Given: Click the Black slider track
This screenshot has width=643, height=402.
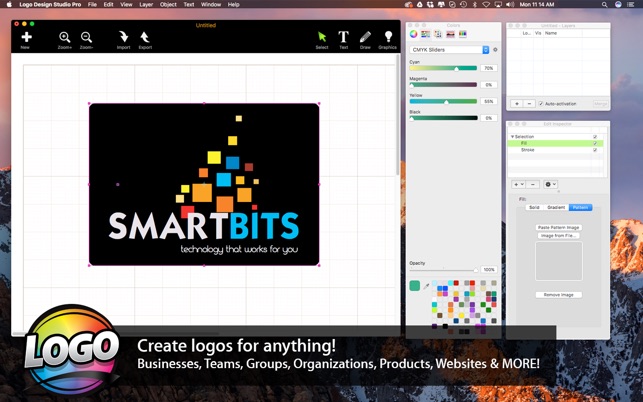Looking at the screenshot, I should [443, 118].
